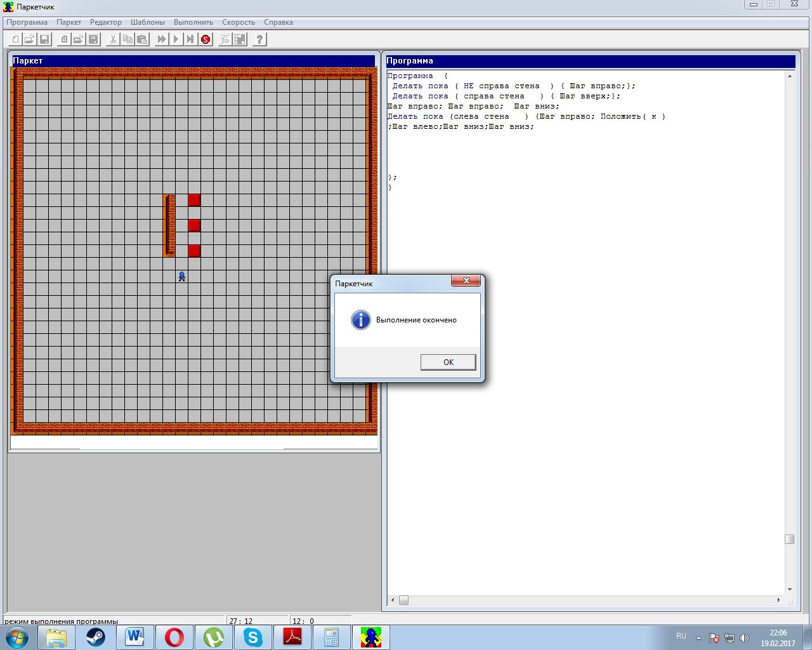Click status bar text "режим выполнения программы"
The image size is (812, 650).
(x=62, y=621)
